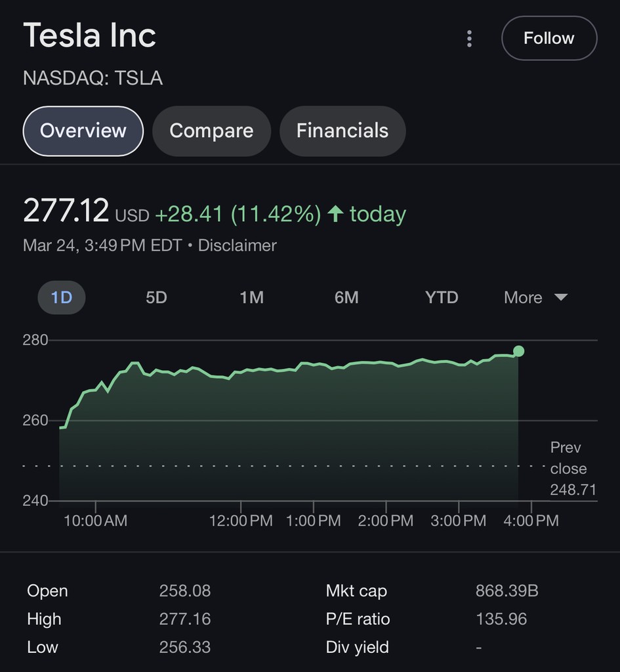
Task: Open the Financials tab
Action: [342, 131]
